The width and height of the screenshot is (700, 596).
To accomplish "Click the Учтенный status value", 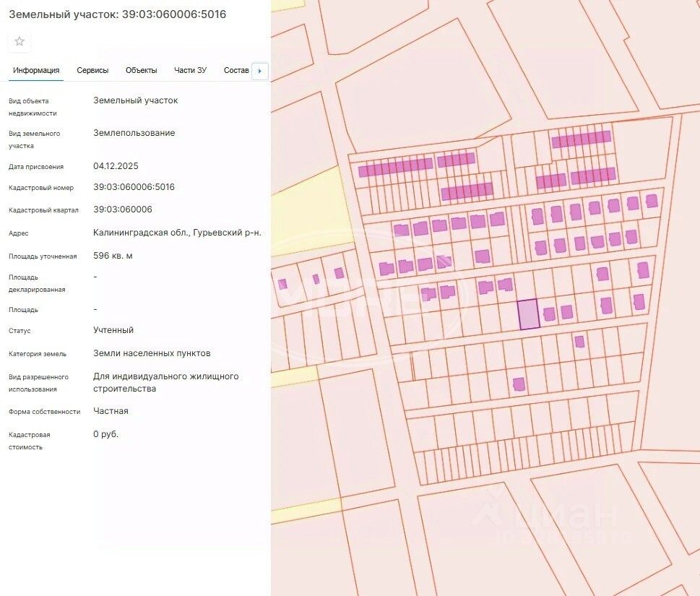I will click(113, 330).
